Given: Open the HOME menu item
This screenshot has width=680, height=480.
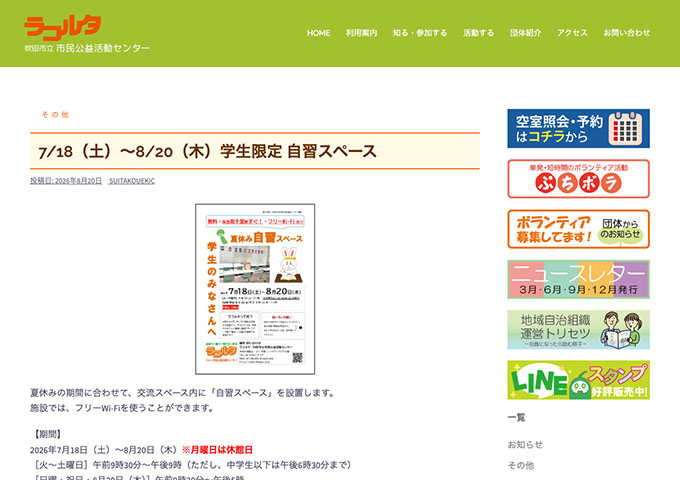Looking at the screenshot, I should 319,33.
